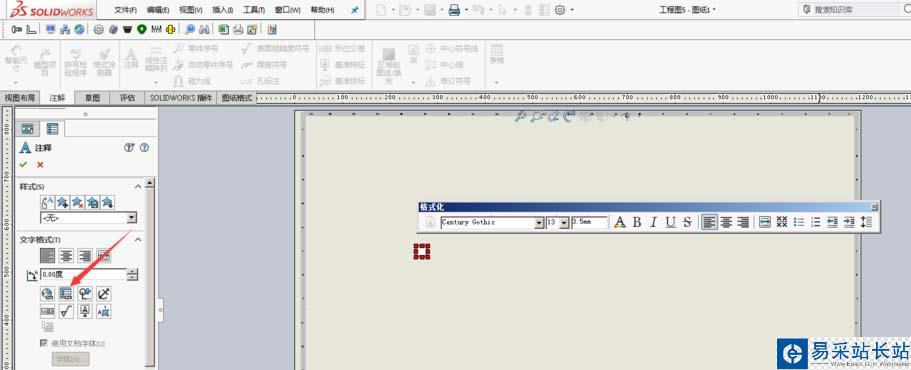Open the 帮助(H) menu
Image resolution: width=911 pixels, height=370 pixels.
click(322, 10)
